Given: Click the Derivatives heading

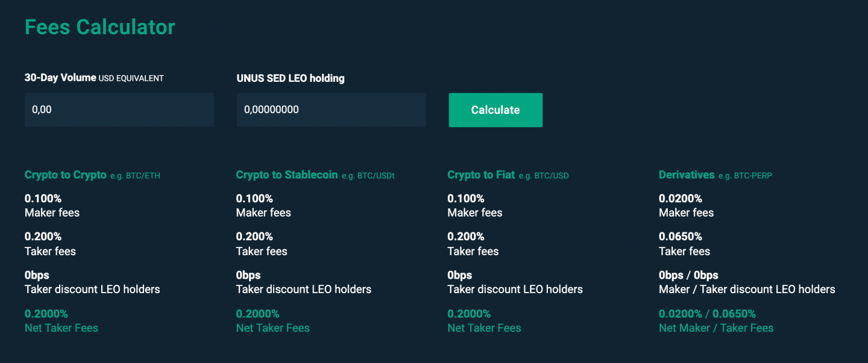Looking at the screenshot, I should click(x=687, y=175).
